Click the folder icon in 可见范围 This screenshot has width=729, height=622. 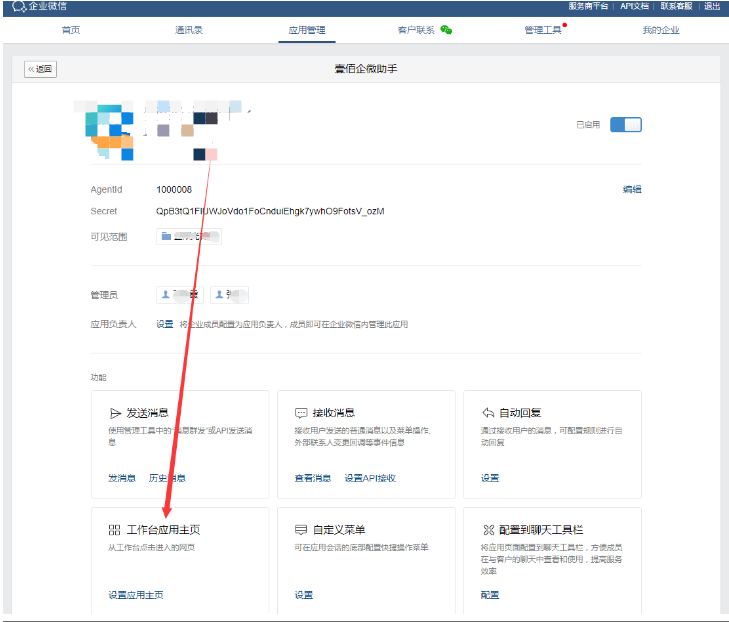(x=166, y=237)
